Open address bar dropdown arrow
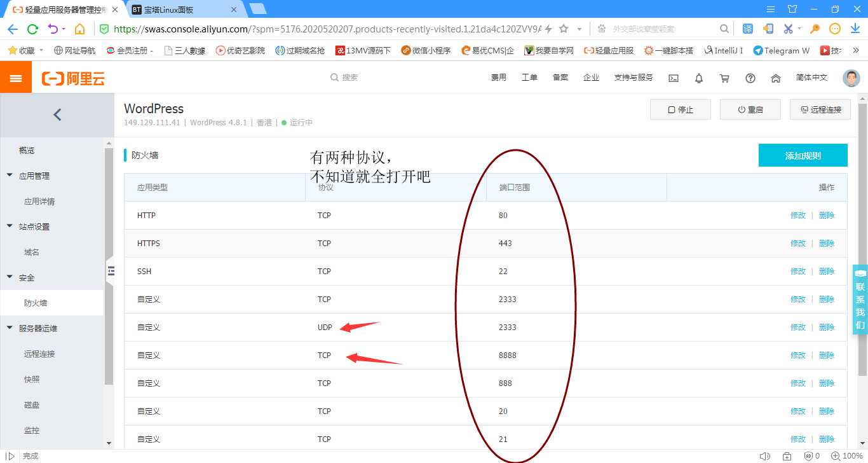The image size is (868, 463). pos(580,29)
